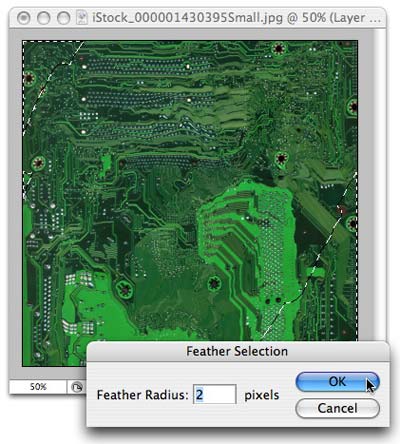Click the 50% zoom field in status bar
Screen dimensions: 400x444
(x=38, y=387)
